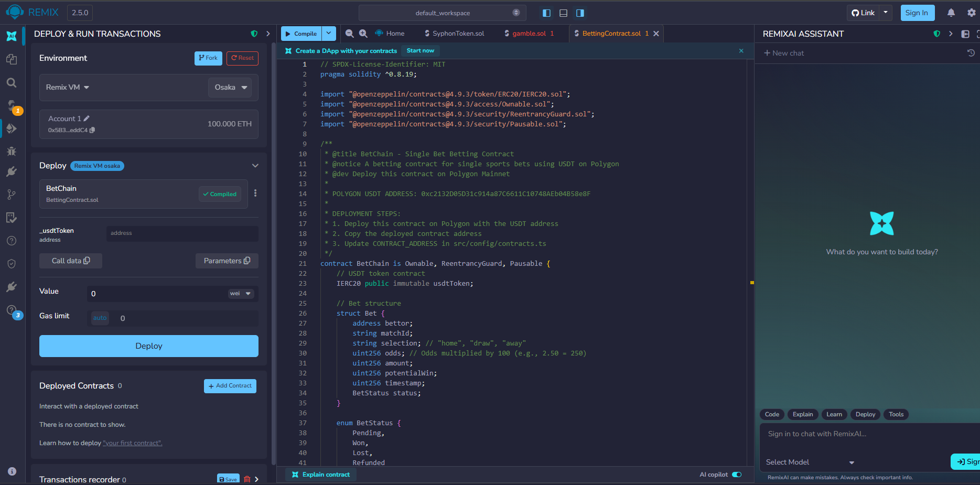Zoom in the editor font
Viewport: 980px width, 485px height.
pyautogui.click(x=363, y=34)
